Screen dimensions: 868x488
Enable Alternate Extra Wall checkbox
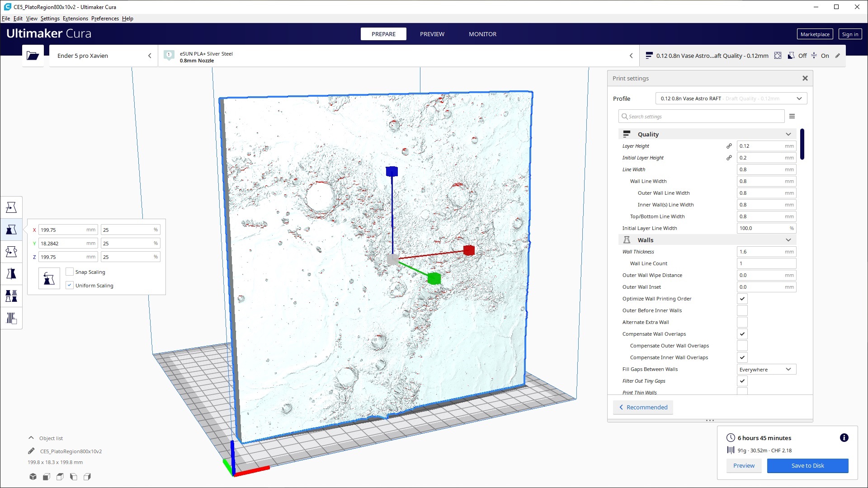742,322
